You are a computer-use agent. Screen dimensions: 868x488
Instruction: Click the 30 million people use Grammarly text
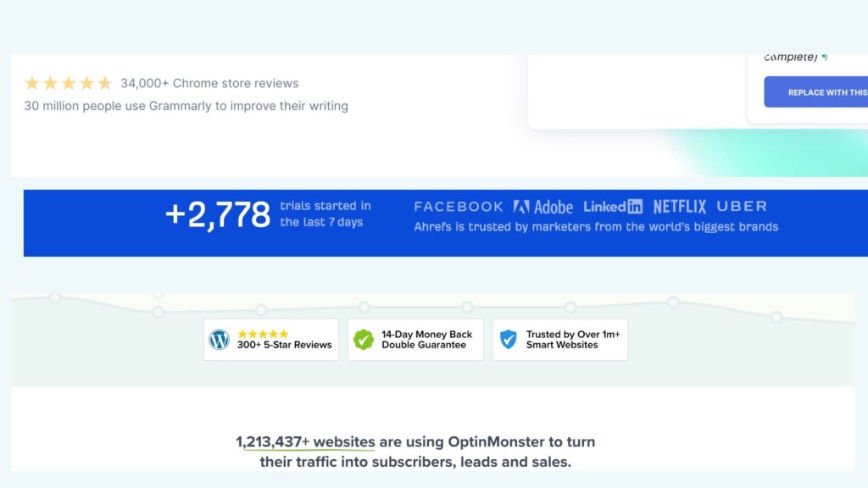(186, 106)
